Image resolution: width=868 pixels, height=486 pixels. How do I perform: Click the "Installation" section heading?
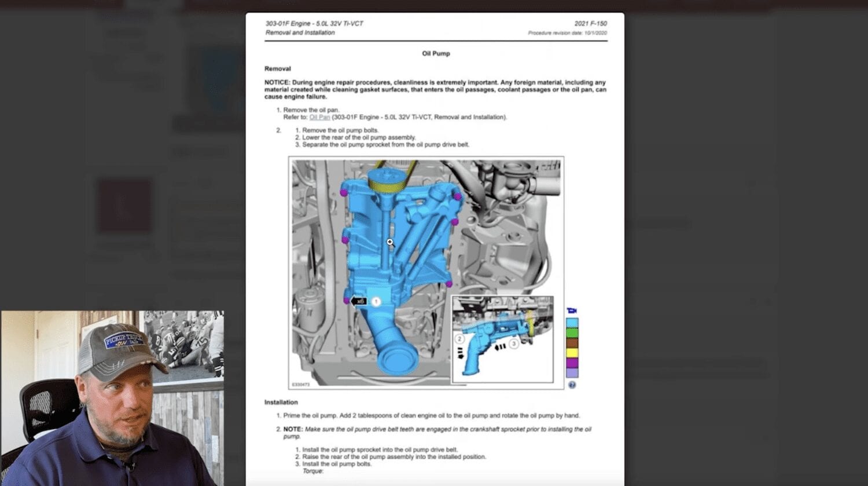click(281, 402)
